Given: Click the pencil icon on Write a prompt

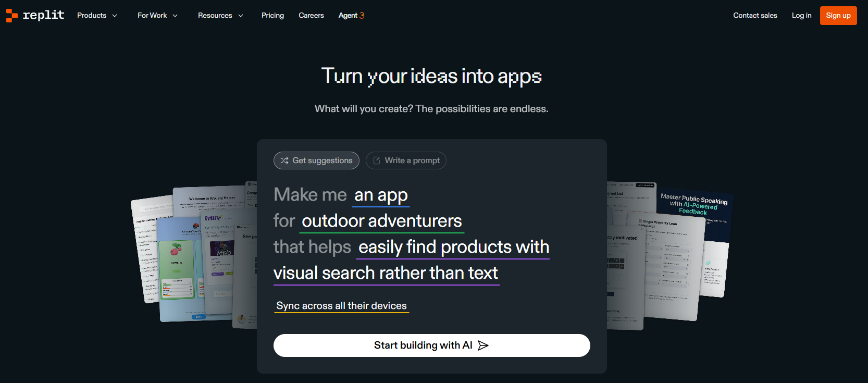Looking at the screenshot, I should [377, 160].
